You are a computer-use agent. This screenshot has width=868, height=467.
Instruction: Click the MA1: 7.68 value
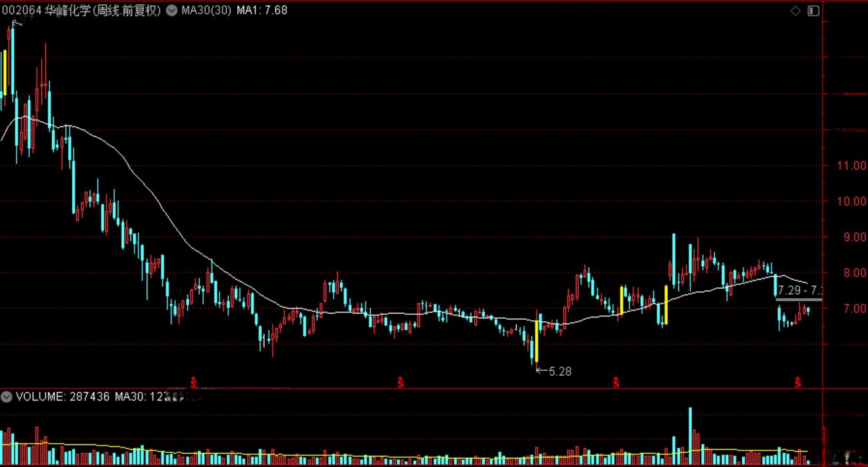click(x=262, y=10)
